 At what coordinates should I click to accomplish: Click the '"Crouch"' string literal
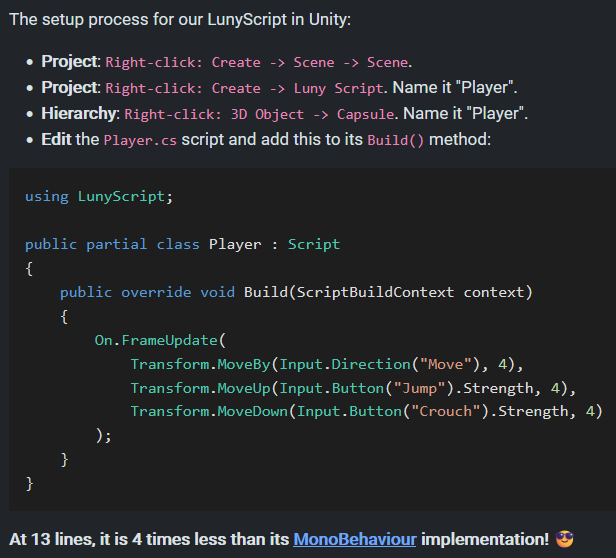tap(446, 411)
